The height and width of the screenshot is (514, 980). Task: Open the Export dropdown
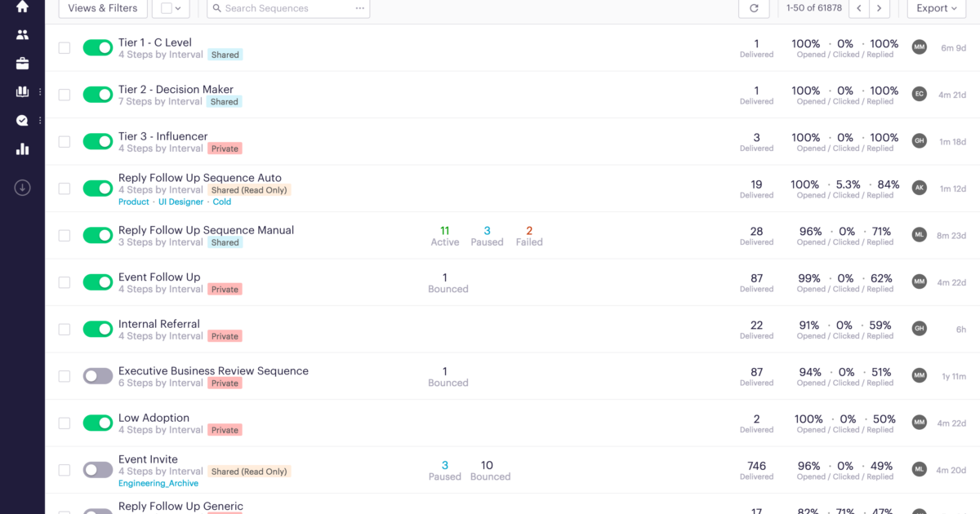coord(936,9)
